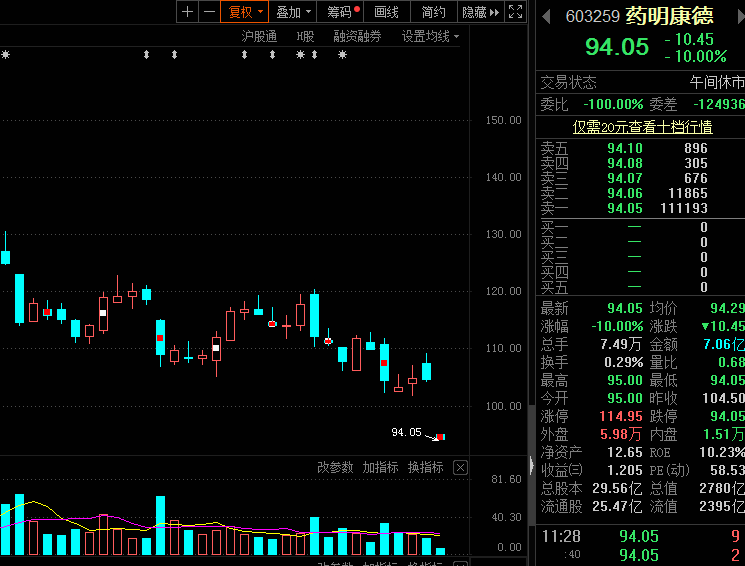The image size is (745, 566).
Task: Expand the 设置均线 dropdown
Action: click(431, 36)
